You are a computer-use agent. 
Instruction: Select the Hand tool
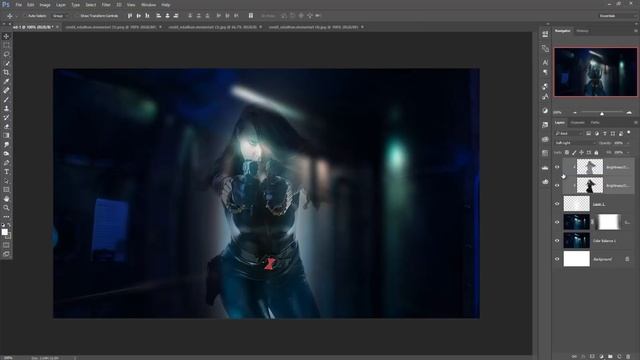6,198
